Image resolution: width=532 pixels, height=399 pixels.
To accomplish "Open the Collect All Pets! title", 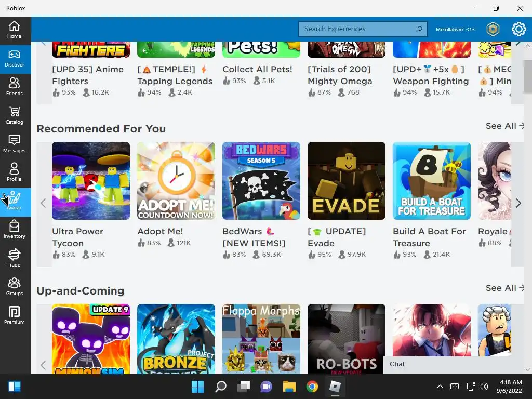I will click(257, 69).
